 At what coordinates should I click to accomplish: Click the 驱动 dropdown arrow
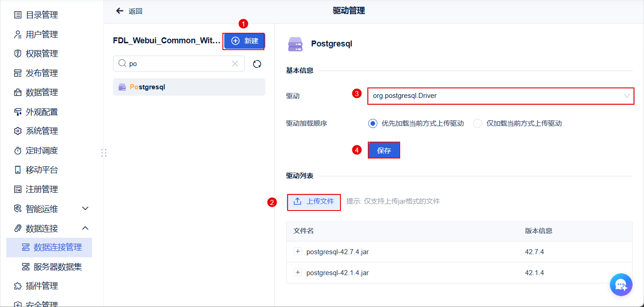(x=627, y=96)
